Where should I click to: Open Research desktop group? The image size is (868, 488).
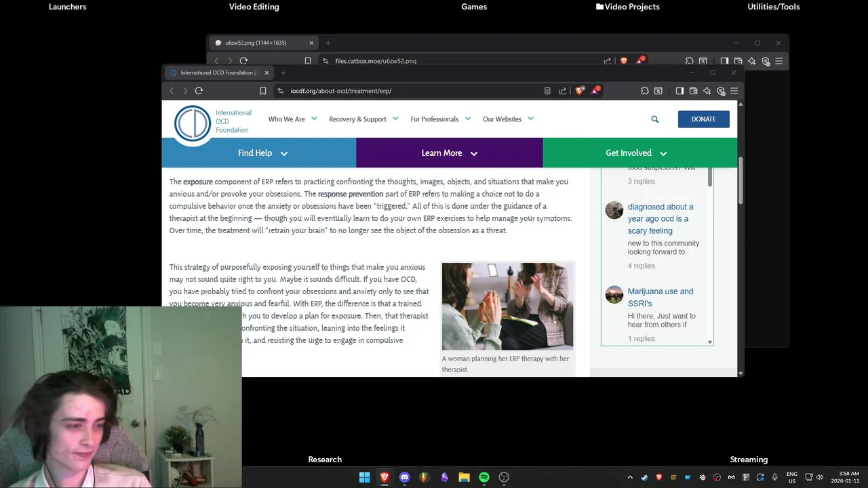coord(325,460)
